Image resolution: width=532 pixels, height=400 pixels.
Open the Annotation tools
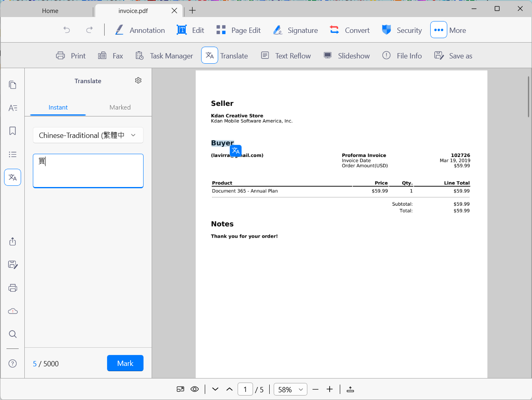point(140,30)
